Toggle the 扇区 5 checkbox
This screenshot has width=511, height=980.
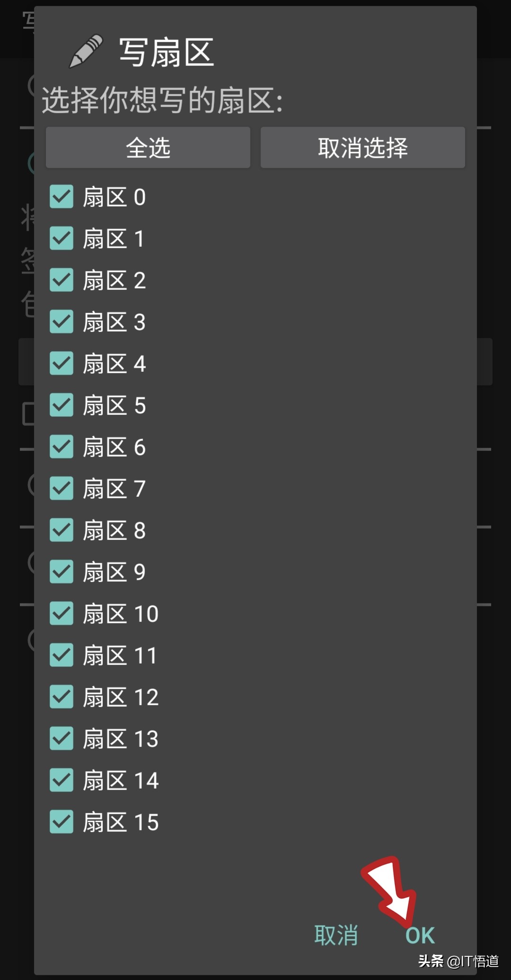pos(62,405)
